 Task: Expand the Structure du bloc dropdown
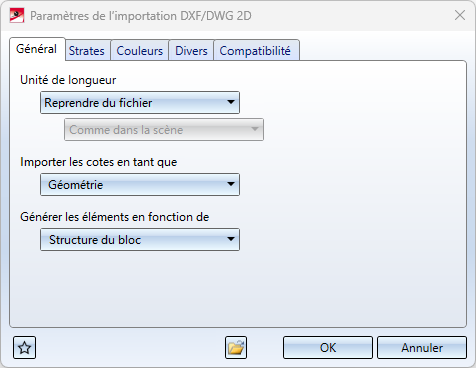[x=140, y=239]
